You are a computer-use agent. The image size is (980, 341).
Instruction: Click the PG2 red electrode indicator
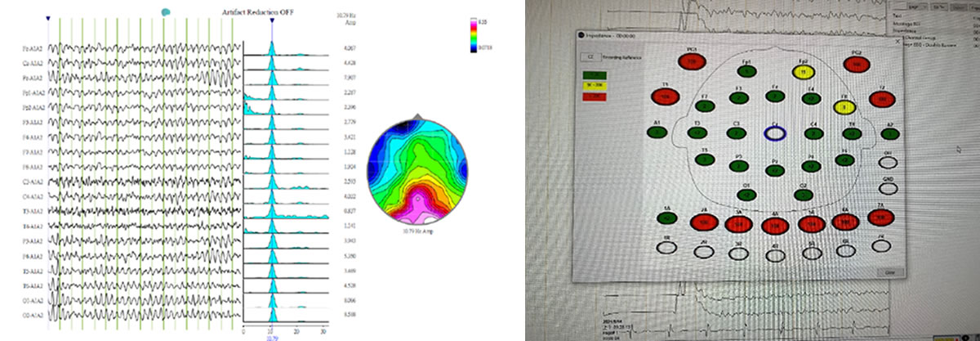tap(857, 62)
